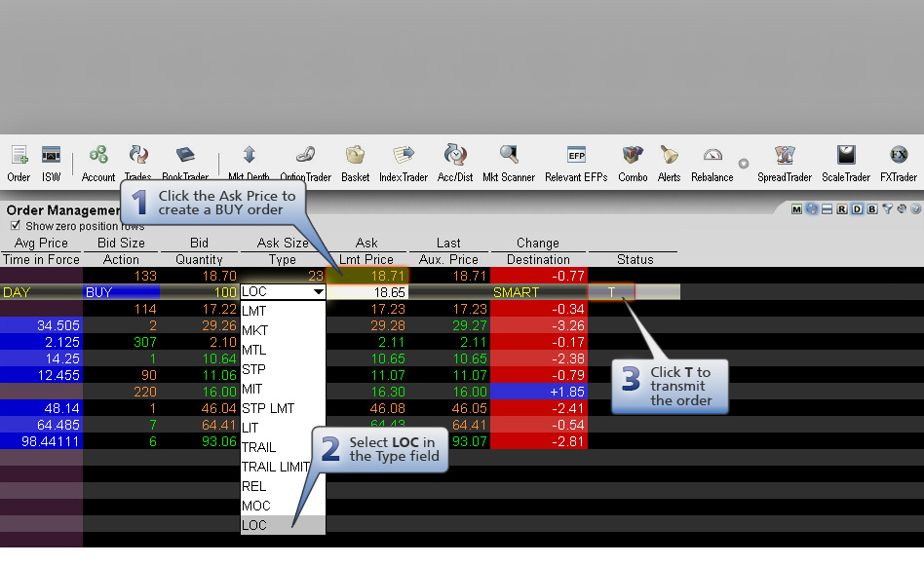Image resolution: width=924 pixels, height=565 pixels.
Task: Choose MTL from the type list
Action: [x=283, y=350]
